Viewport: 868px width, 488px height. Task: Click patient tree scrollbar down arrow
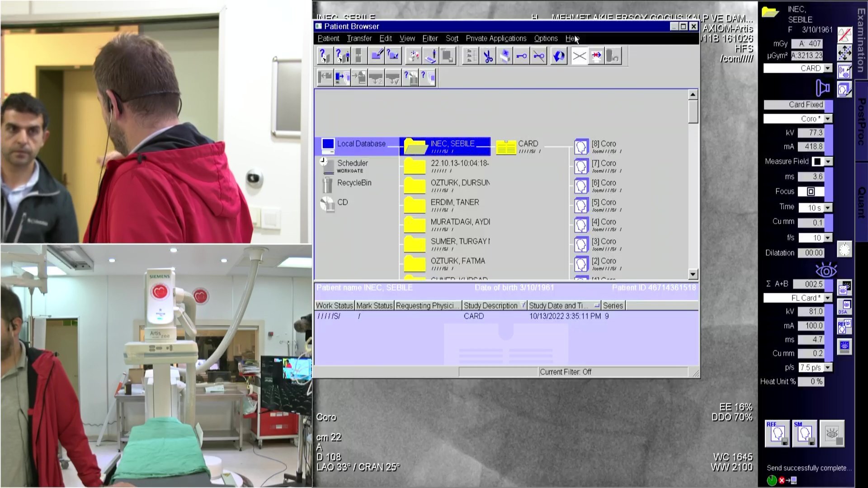[693, 274]
